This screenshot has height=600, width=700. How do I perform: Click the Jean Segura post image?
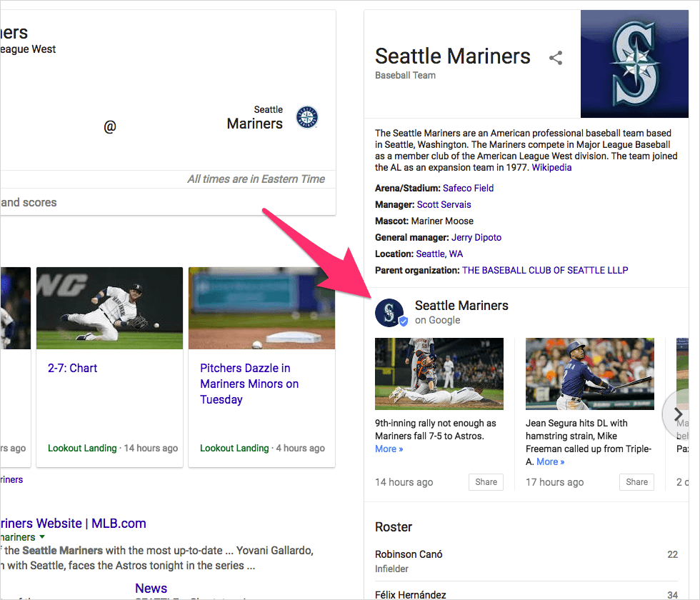coord(590,374)
